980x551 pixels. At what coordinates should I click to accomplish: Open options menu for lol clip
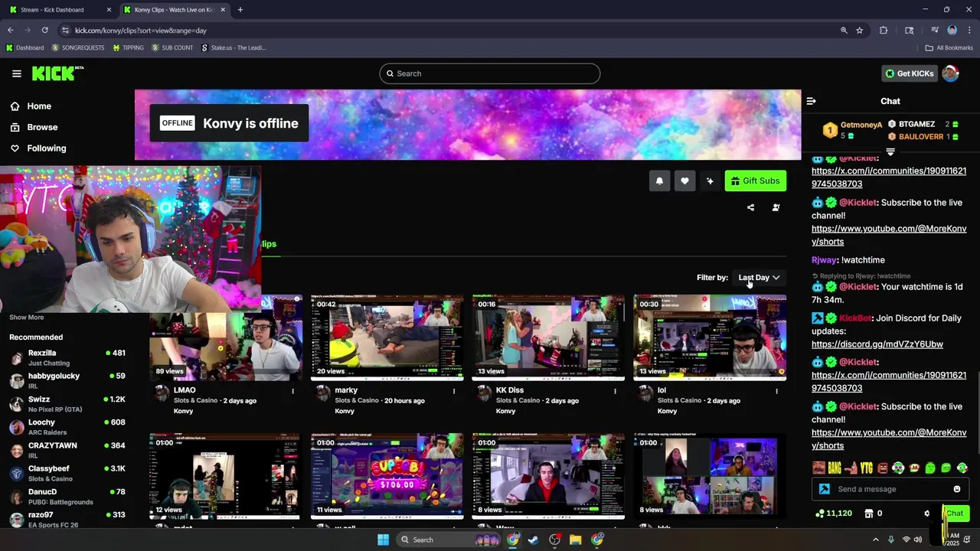point(776,391)
